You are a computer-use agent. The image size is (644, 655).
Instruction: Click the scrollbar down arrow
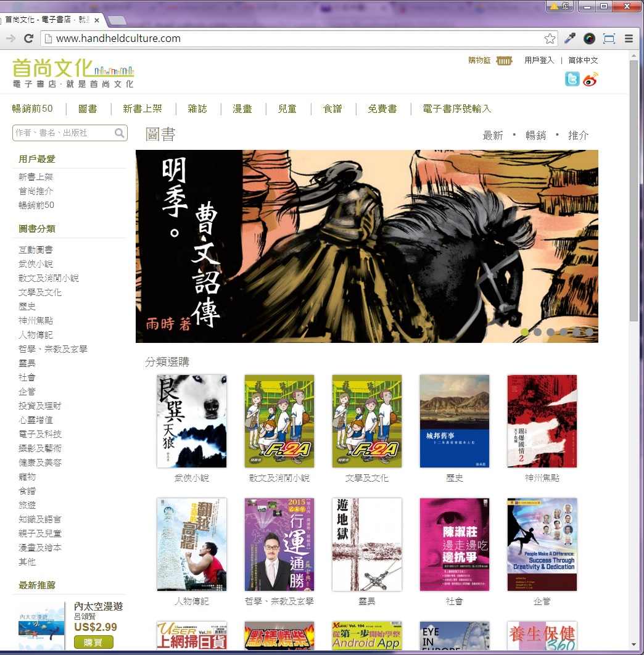pyautogui.click(x=634, y=644)
